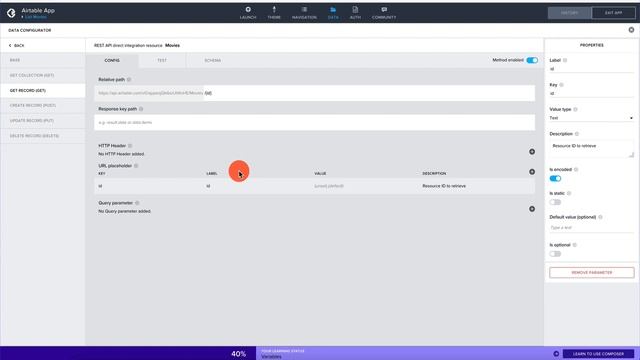Open the Value type dropdown
Viewport: 640px width, 360px height.
pyautogui.click(x=591, y=118)
